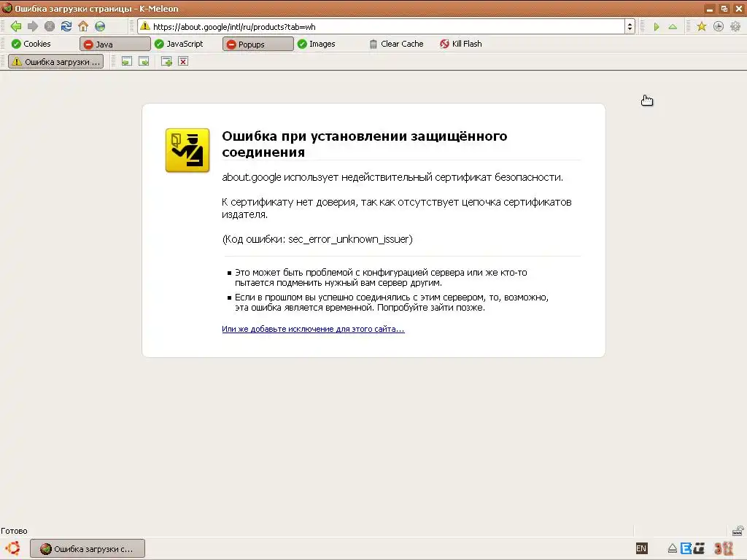Stop loading with the grey X button
The width and height of the screenshot is (747, 560).
pos(50,27)
